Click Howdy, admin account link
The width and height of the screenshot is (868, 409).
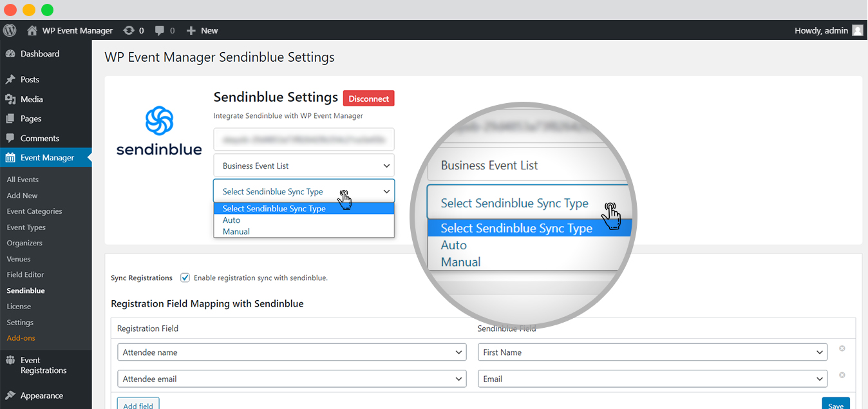coord(822,30)
